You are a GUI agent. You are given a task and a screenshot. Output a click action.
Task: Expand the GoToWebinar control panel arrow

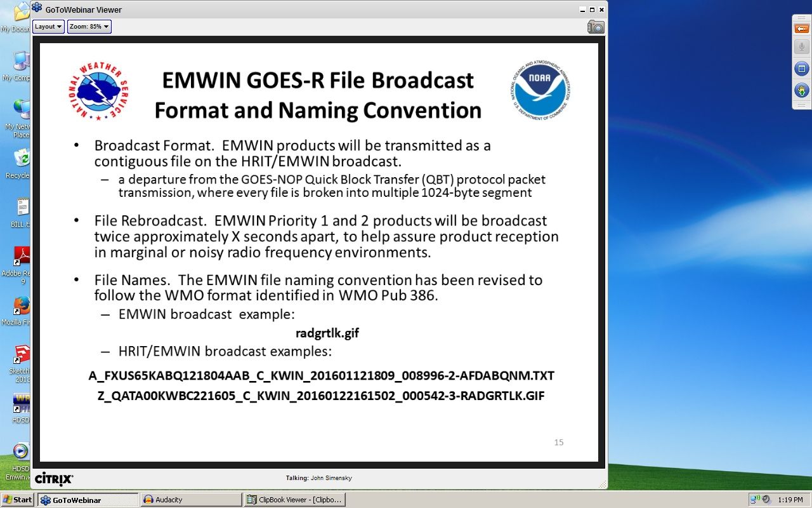coord(801,30)
